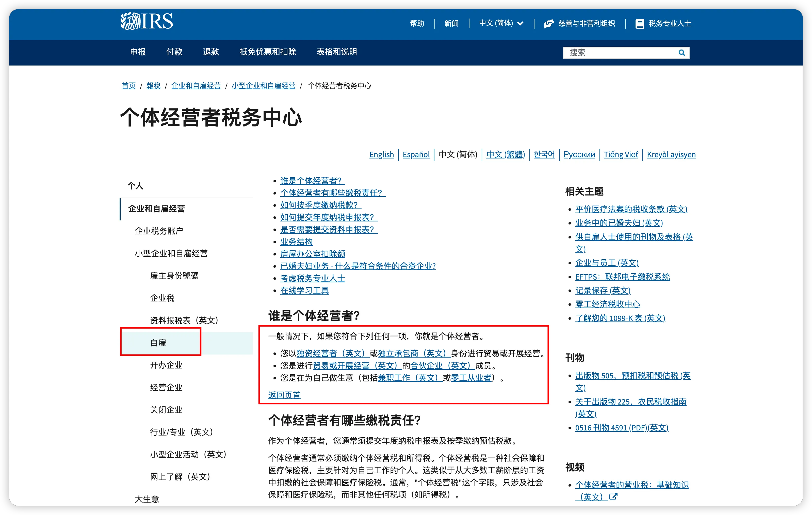Click external link icon beside video link
The width and height of the screenshot is (812, 515).
tap(613, 496)
